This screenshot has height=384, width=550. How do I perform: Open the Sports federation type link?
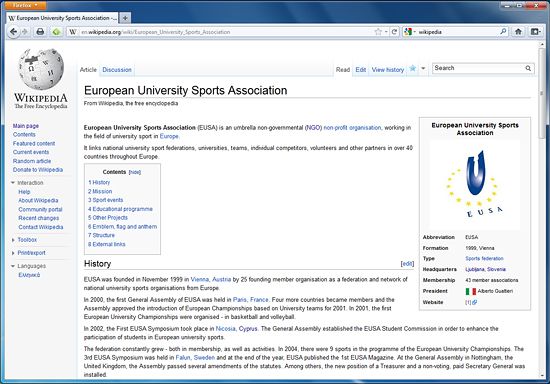coord(484,258)
